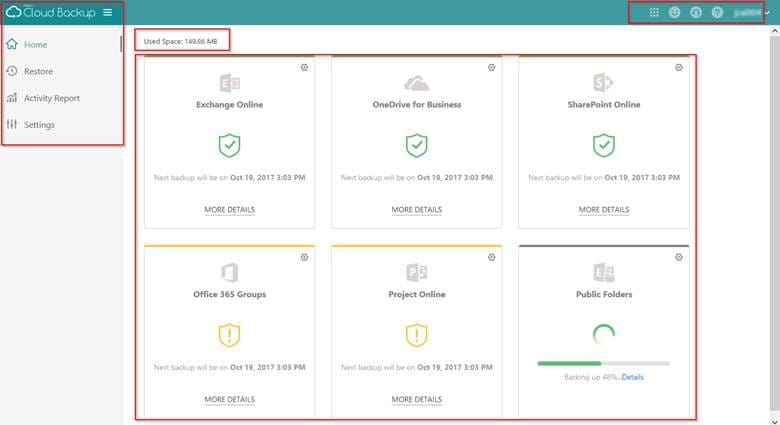The height and width of the screenshot is (425, 780).
Task: Click the Public Folders backup progress bar
Action: coord(603,363)
